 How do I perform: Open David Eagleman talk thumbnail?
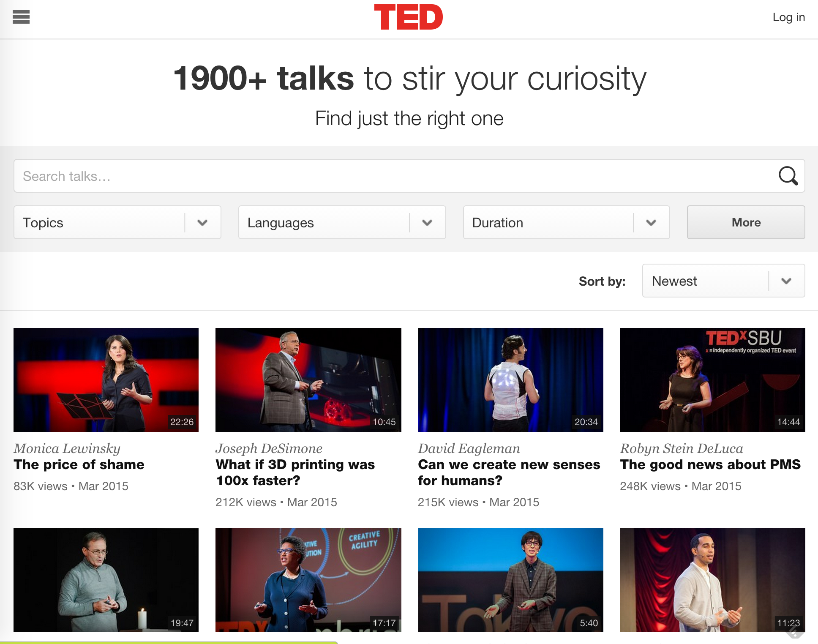point(510,380)
